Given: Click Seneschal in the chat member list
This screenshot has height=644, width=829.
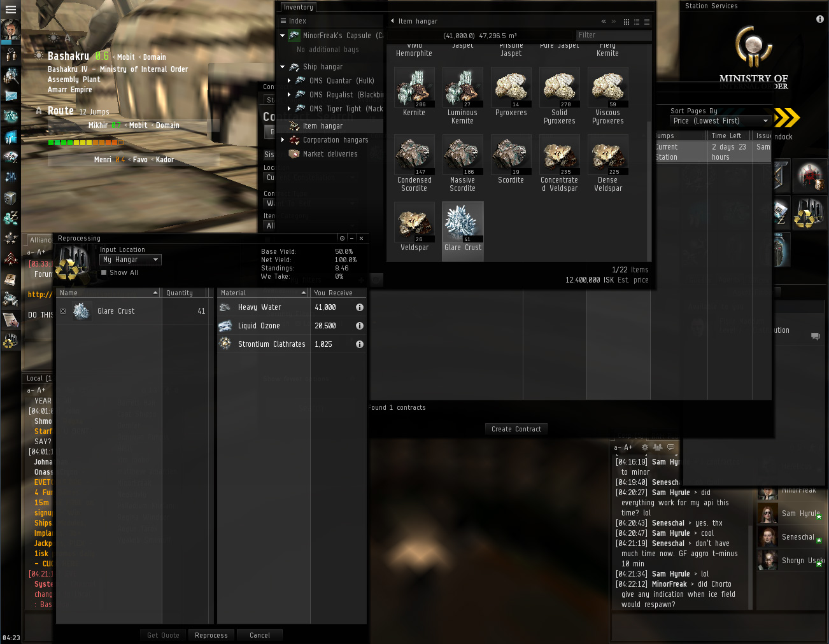Looking at the screenshot, I should pos(791,537).
